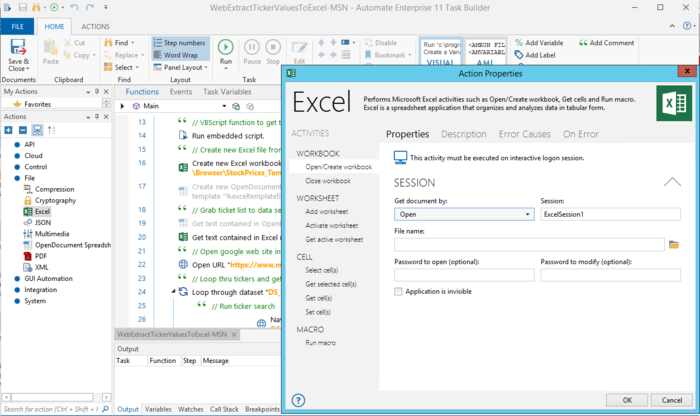Viewport: 700px width, 416px height.
Task: Select the Close workbook activity
Action: (328, 181)
